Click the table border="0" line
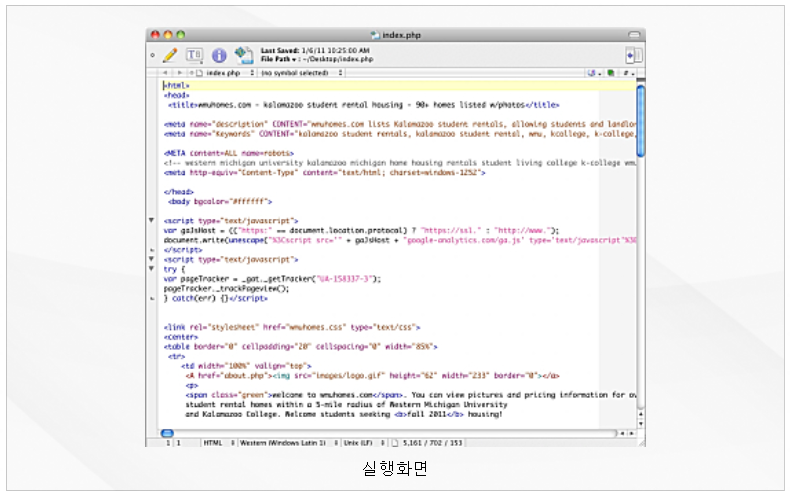This screenshot has width=790, height=495. 300,346
